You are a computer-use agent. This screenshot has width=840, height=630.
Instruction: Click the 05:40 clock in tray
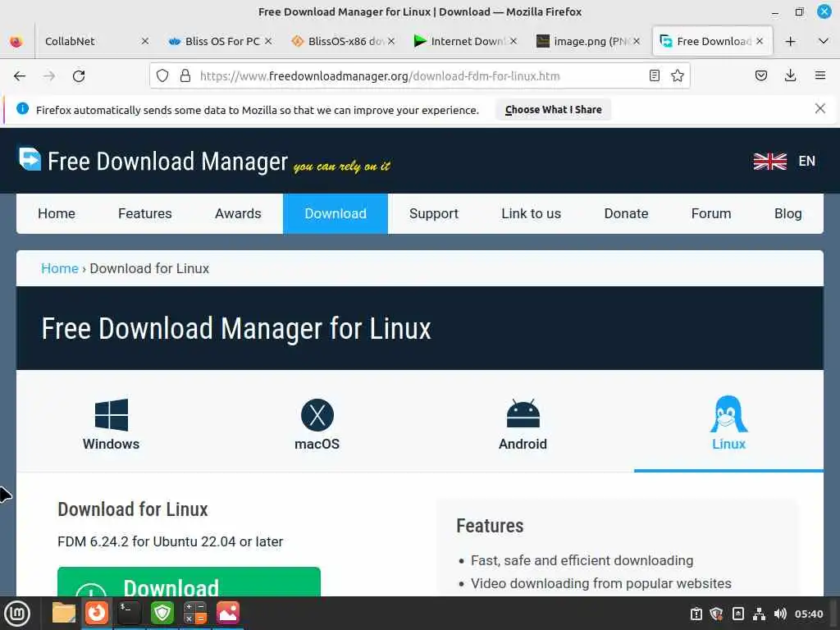[808, 614]
